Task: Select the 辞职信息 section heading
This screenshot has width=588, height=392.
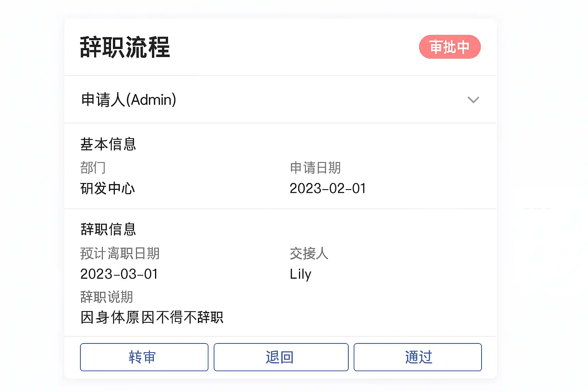Action: coord(108,229)
